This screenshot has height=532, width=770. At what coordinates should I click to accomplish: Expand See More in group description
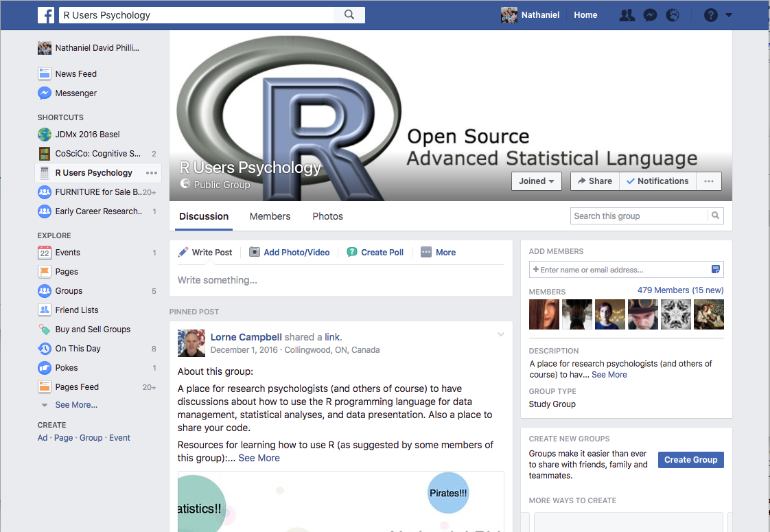[x=609, y=374]
